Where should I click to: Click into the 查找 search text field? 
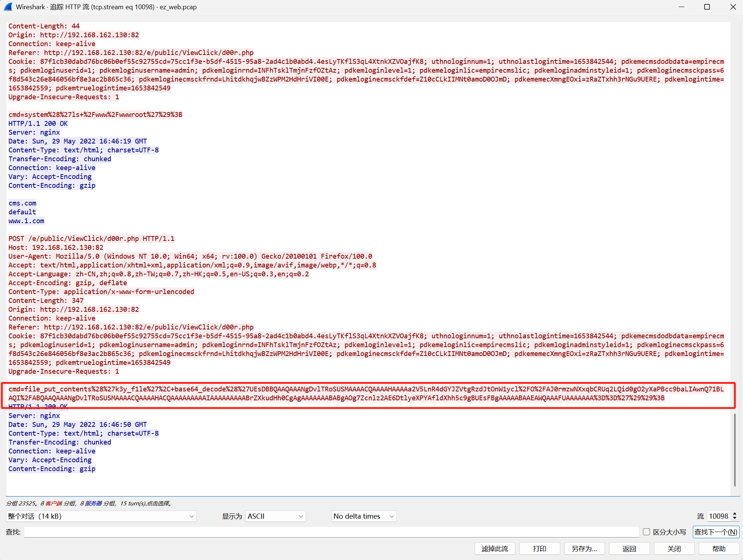[x=331, y=532]
